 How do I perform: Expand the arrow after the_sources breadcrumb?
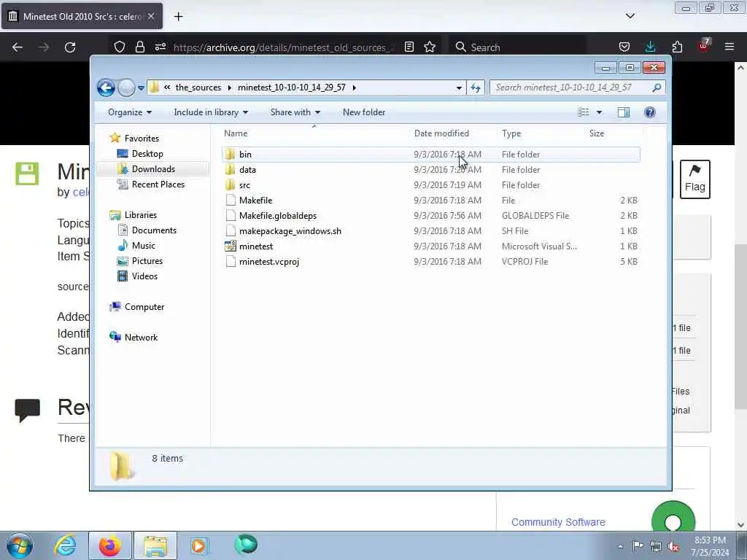click(230, 87)
